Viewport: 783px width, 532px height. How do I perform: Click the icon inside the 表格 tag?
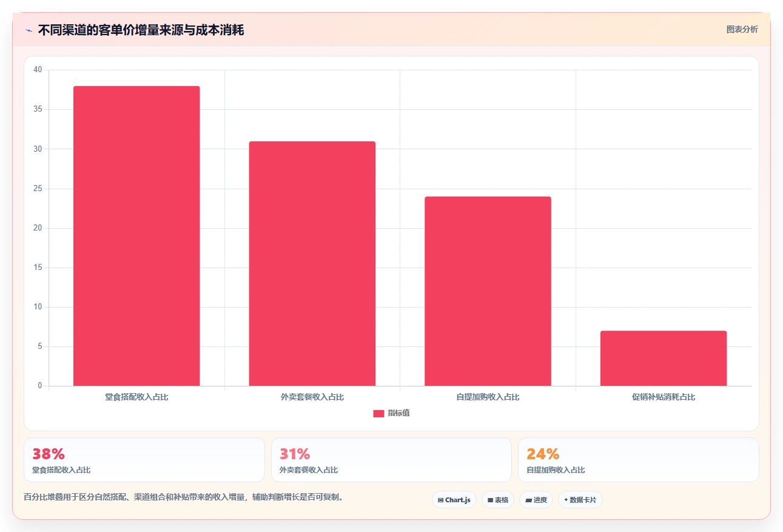click(490, 500)
